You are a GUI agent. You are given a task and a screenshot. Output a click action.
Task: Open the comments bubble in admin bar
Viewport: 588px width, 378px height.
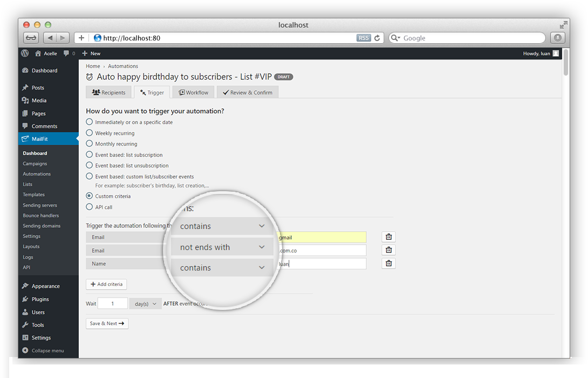coord(66,53)
